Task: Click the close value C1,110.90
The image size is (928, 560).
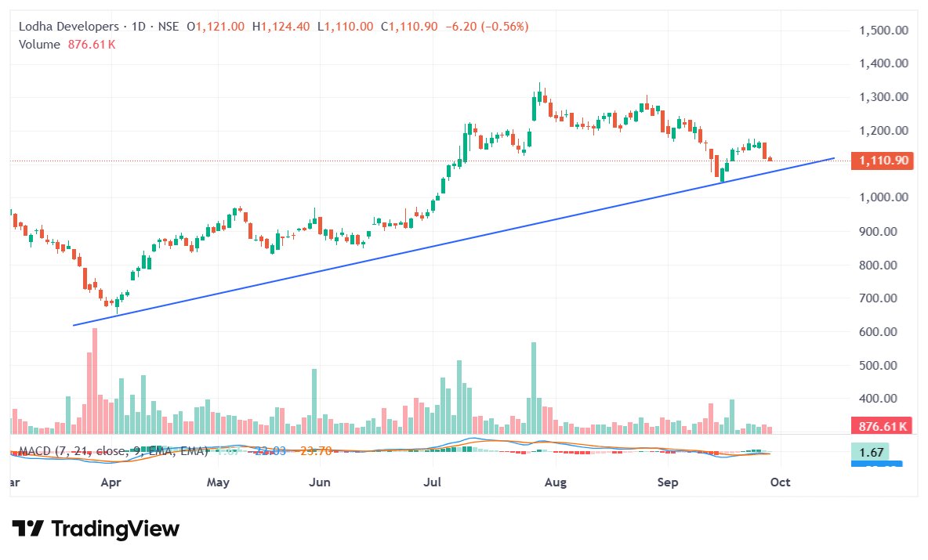Action: tap(410, 27)
